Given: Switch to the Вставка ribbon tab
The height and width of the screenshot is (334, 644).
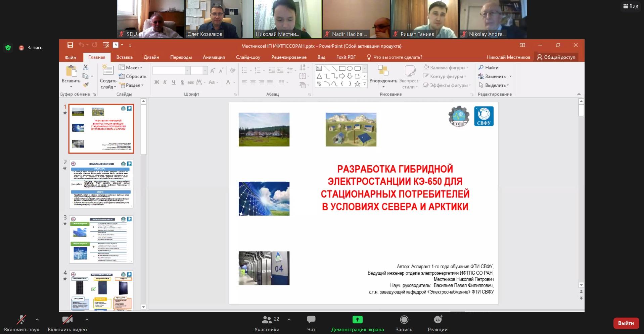Looking at the screenshot, I should (x=124, y=57).
